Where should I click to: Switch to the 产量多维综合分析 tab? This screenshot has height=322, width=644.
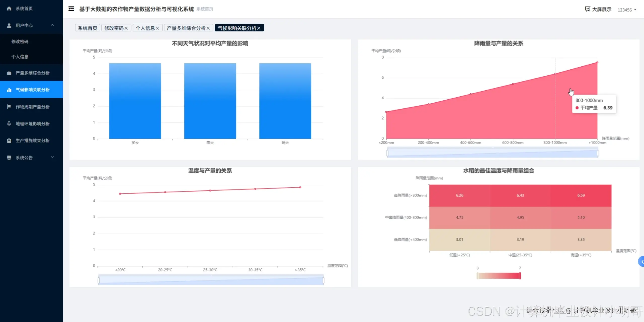186,28
